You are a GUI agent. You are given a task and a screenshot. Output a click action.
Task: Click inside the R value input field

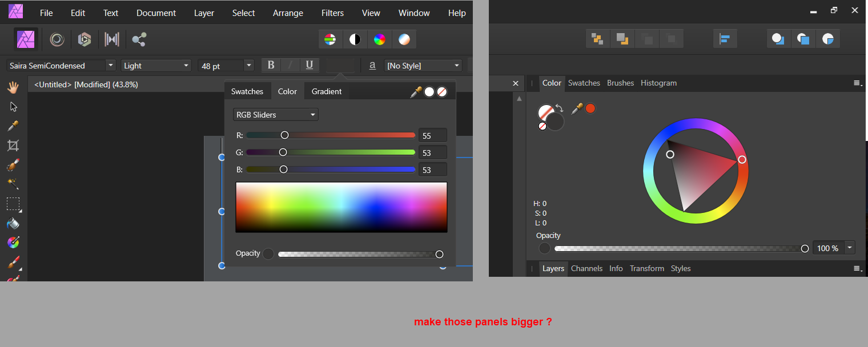click(x=432, y=135)
